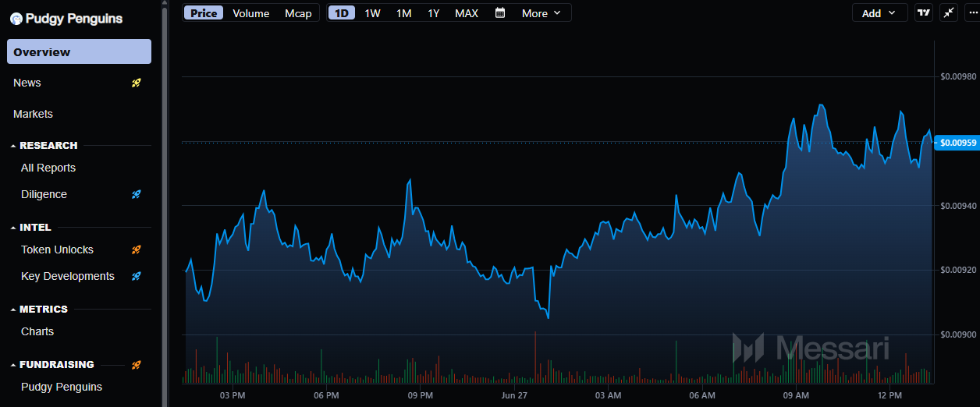The height and width of the screenshot is (407, 980).
Task: Click the $0.00940 price axis label
Action: click(x=957, y=206)
